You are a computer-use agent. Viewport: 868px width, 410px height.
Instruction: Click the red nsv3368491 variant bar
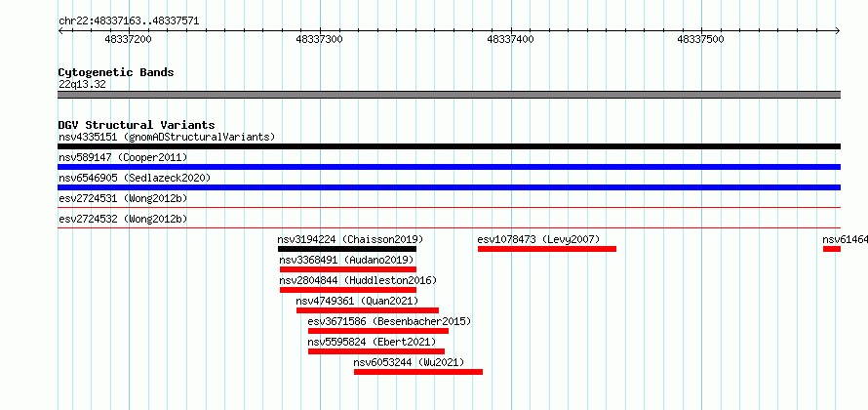click(347, 269)
